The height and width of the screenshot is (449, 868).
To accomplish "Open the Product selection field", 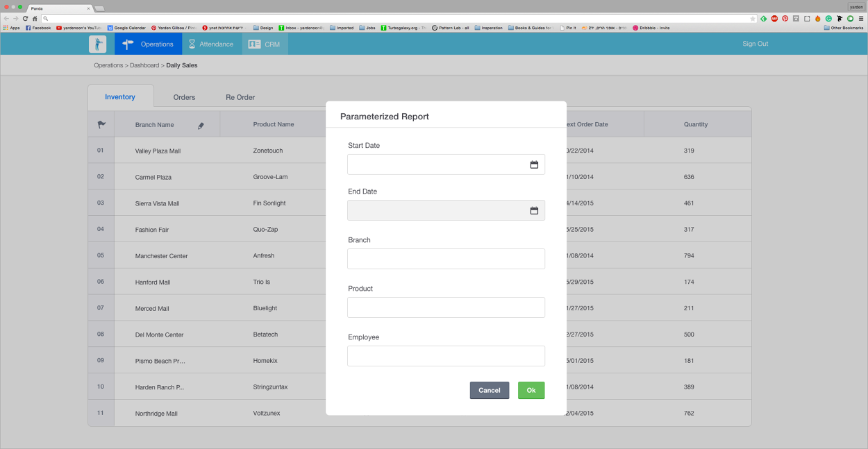I will click(x=446, y=307).
